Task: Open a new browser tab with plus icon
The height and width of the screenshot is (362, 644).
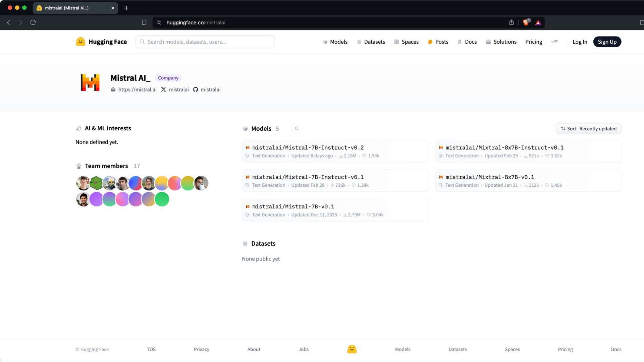Action: click(126, 8)
